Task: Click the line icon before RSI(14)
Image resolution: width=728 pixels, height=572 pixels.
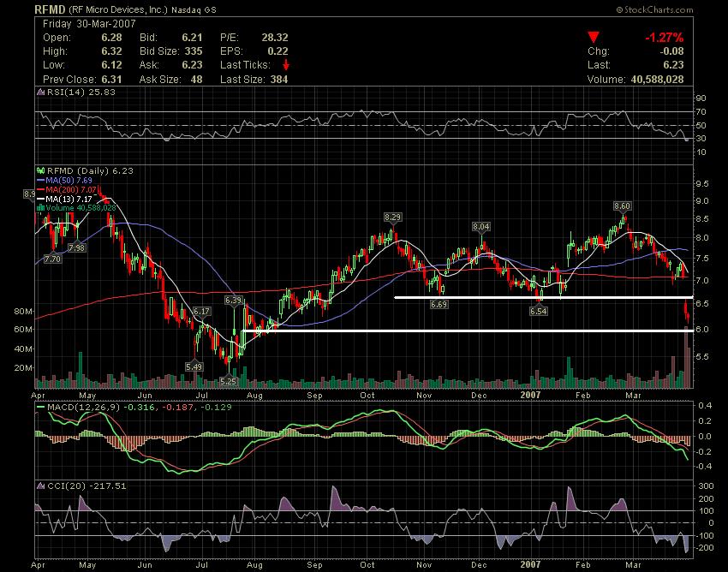Action: point(41,92)
